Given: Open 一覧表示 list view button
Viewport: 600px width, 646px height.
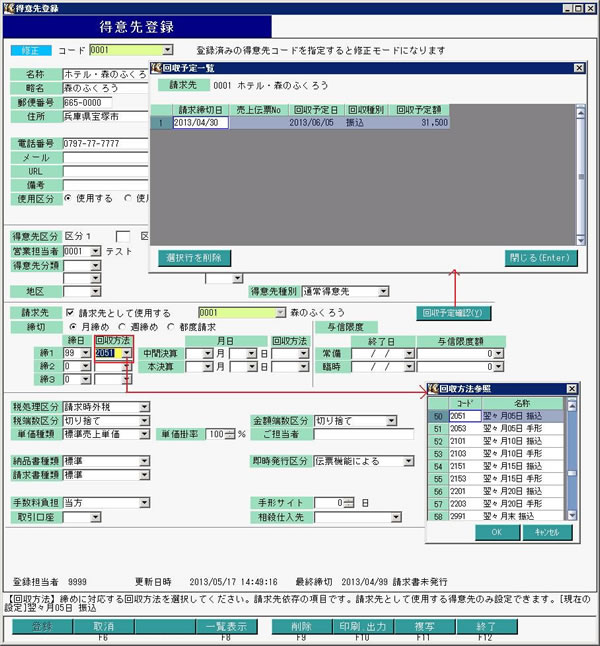Looking at the screenshot, I should 226,626.
